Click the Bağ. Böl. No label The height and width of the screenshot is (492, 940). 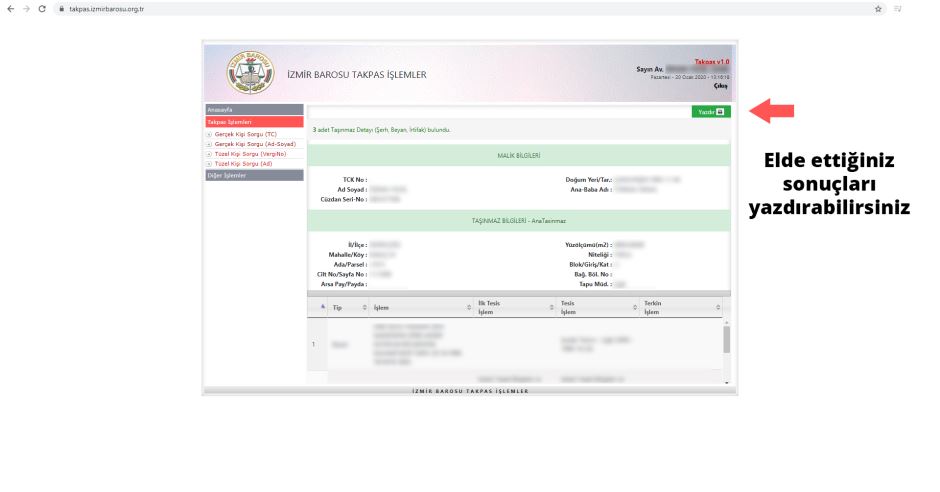pos(593,274)
